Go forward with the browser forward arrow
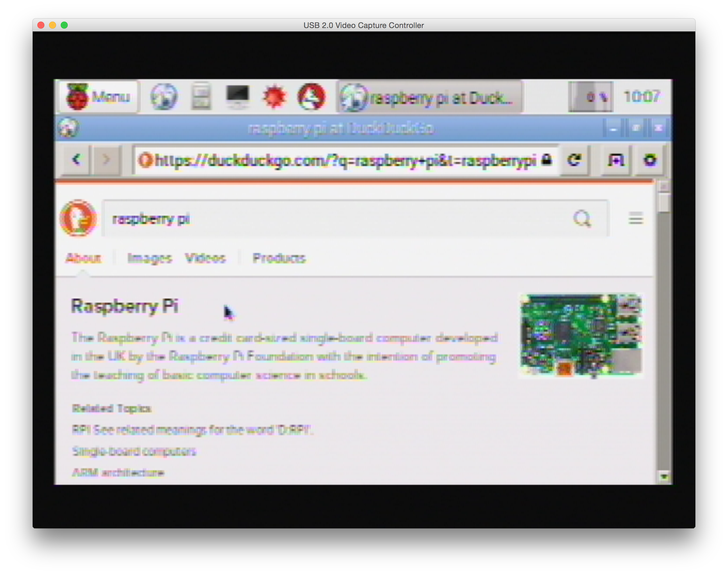The image size is (728, 575). (106, 160)
